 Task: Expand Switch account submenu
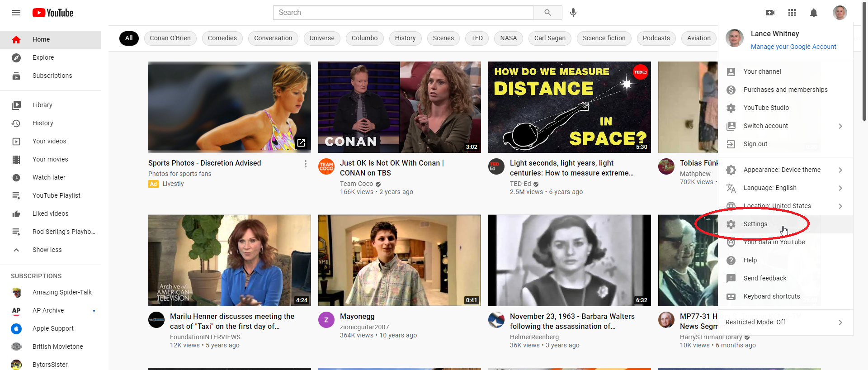click(x=786, y=126)
